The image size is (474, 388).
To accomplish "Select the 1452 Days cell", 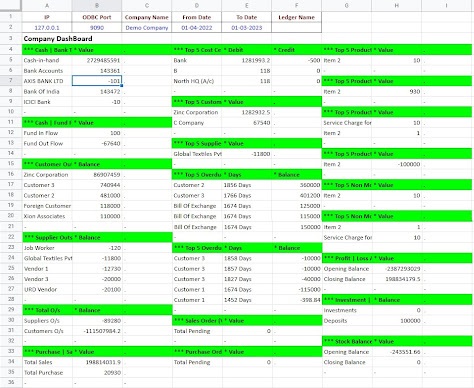I will point(247,300).
